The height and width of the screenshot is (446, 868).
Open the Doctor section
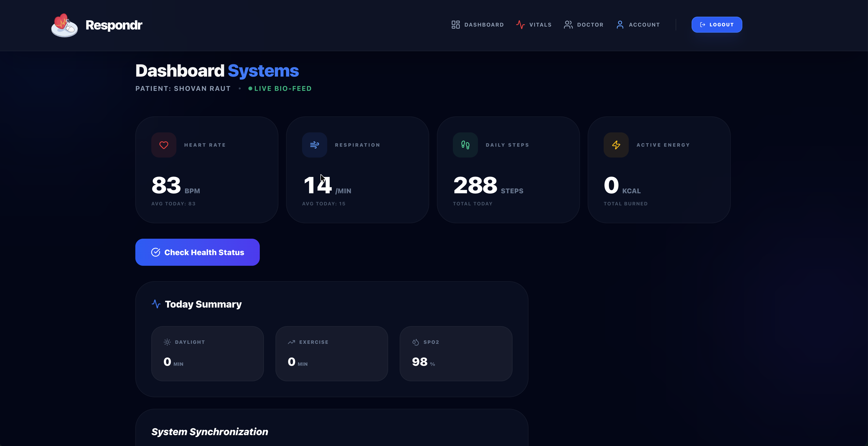pyautogui.click(x=584, y=25)
